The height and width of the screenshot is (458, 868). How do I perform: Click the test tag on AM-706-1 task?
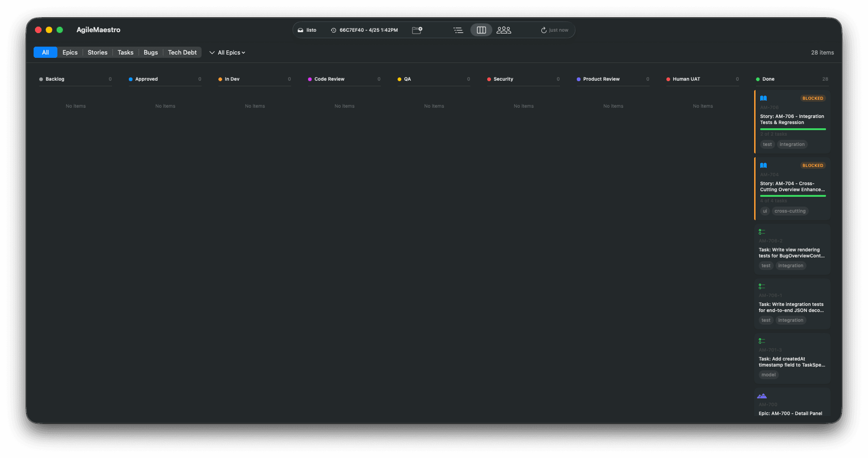tap(766, 320)
